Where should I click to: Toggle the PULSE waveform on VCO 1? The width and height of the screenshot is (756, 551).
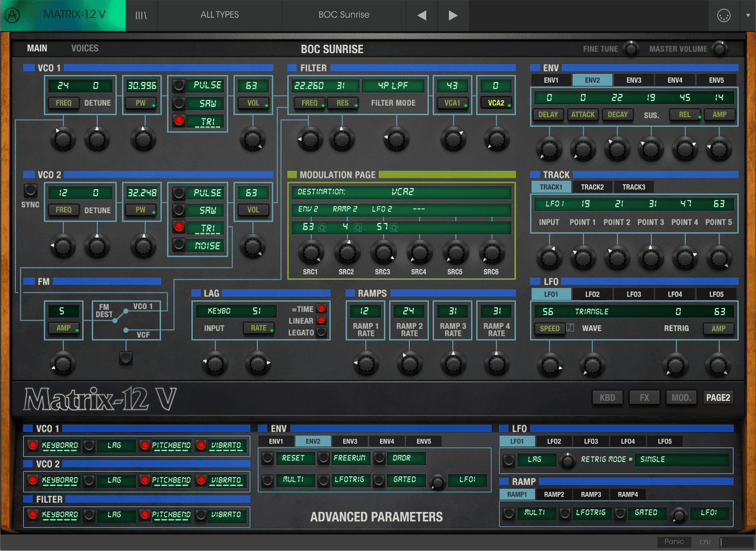(179, 85)
